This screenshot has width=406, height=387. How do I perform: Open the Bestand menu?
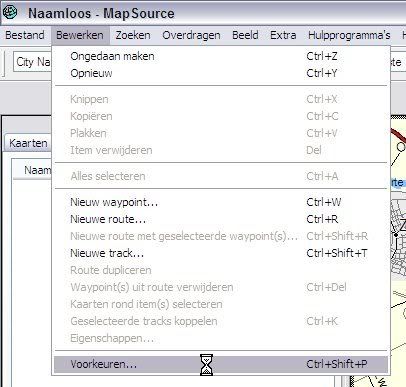25,35
